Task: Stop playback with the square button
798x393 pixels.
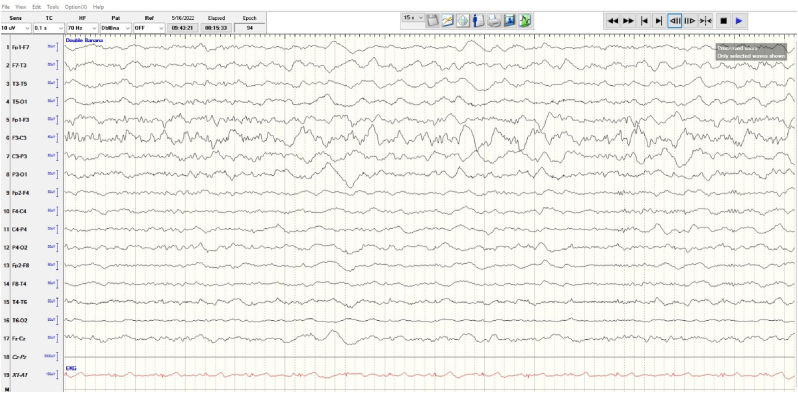Action: (723, 21)
